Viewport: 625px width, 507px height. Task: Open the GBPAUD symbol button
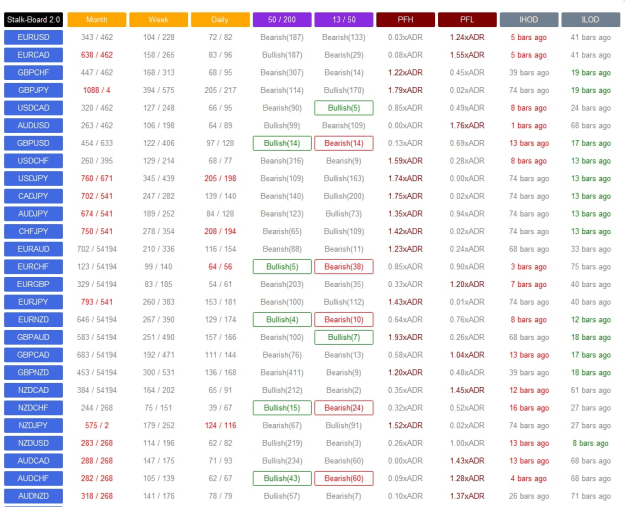33,337
